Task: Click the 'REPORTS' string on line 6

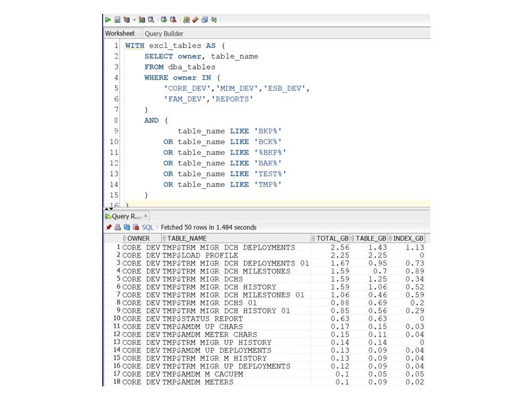Action: tap(232, 99)
